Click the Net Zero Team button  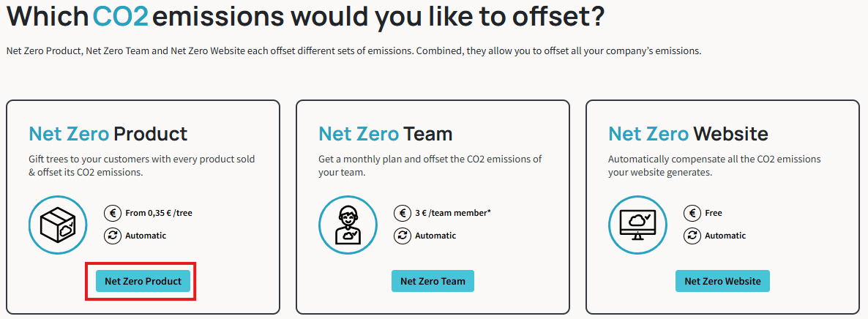(433, 282)
